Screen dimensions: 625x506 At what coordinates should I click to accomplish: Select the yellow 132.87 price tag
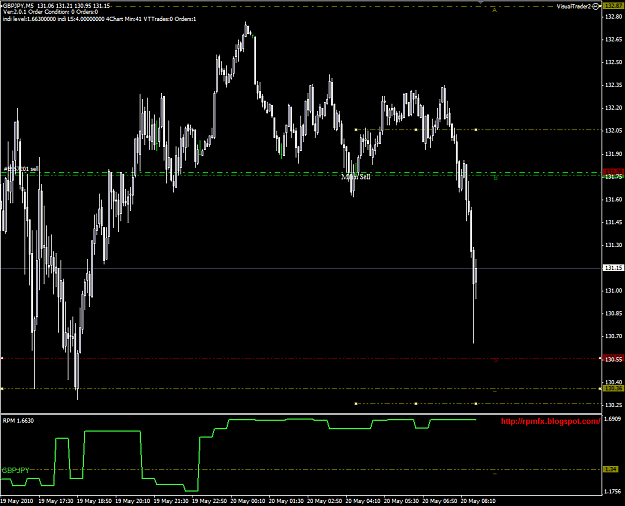click(x=613, y=6)
